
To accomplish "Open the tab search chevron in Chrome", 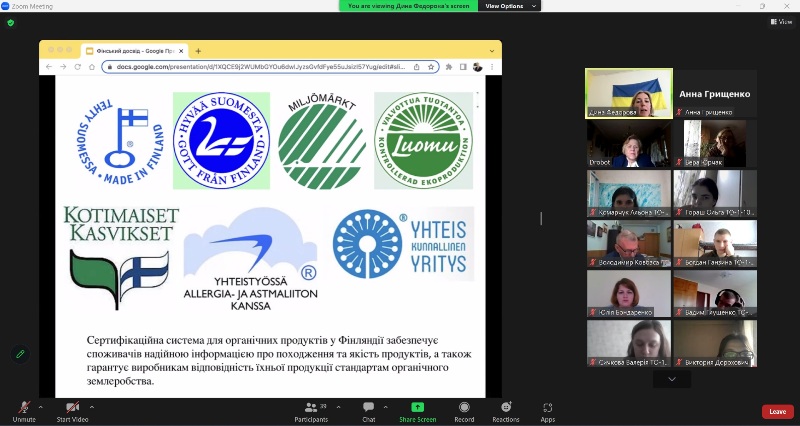I will pyautogui.click(x=491, y=51).
